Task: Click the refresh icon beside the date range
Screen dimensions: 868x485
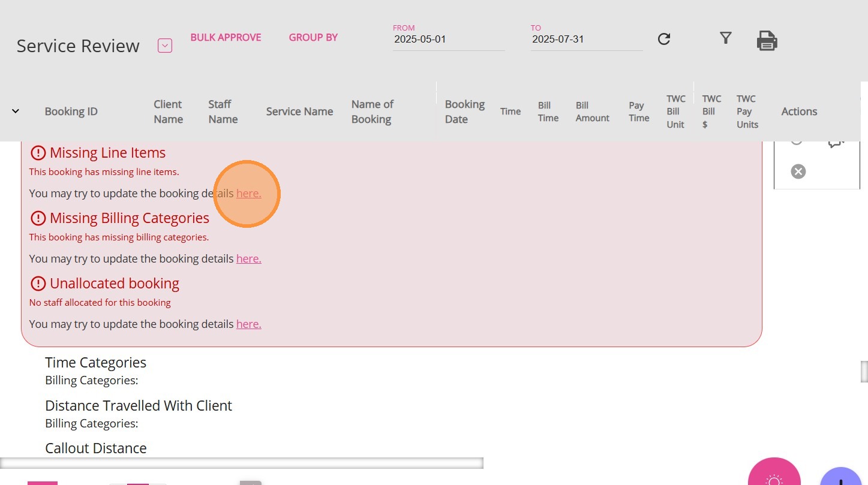Action: [x=663, y=39]
